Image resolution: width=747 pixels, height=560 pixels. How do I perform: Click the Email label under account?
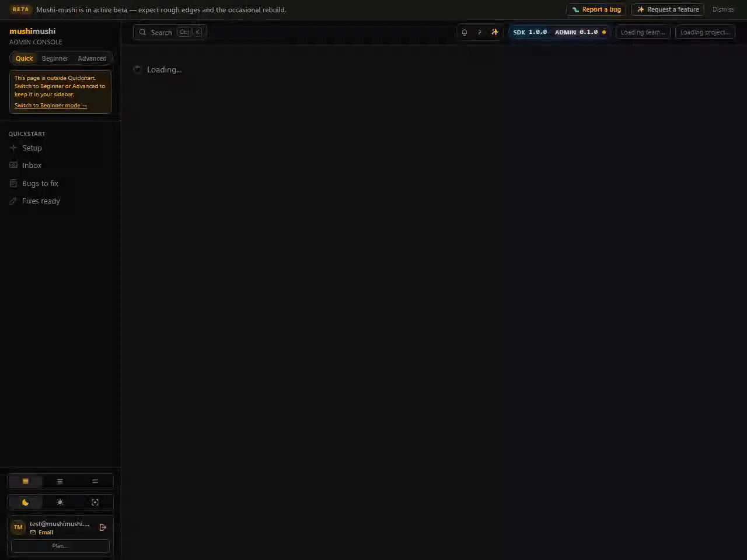(x=46, y=533)
